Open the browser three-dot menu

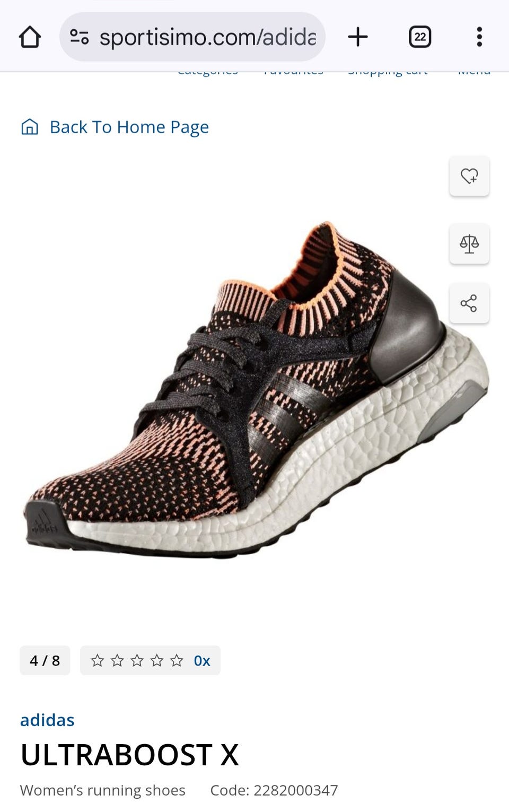coord(479,37)
